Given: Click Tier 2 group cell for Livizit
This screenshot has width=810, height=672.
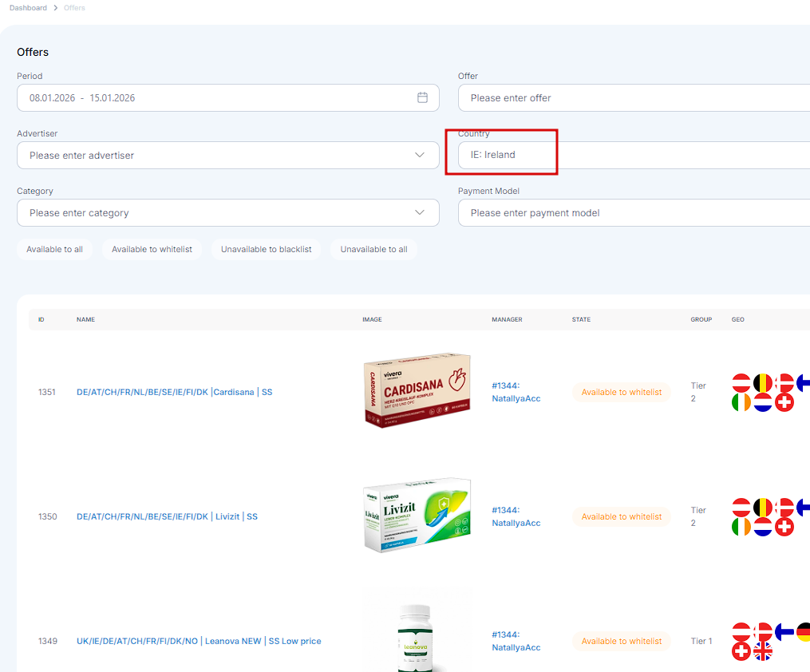Looking at the screenshot, I should click(698, 516).
